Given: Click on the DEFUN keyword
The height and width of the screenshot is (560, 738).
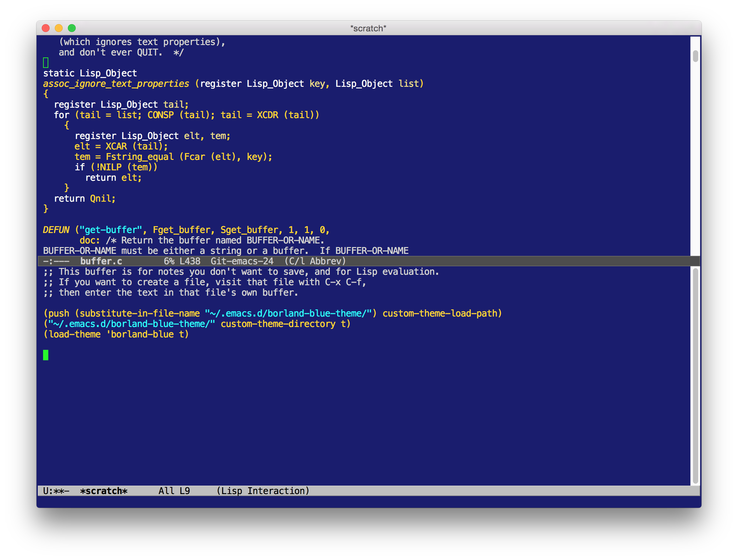Looking at the screenshot, I should [56, 230].
